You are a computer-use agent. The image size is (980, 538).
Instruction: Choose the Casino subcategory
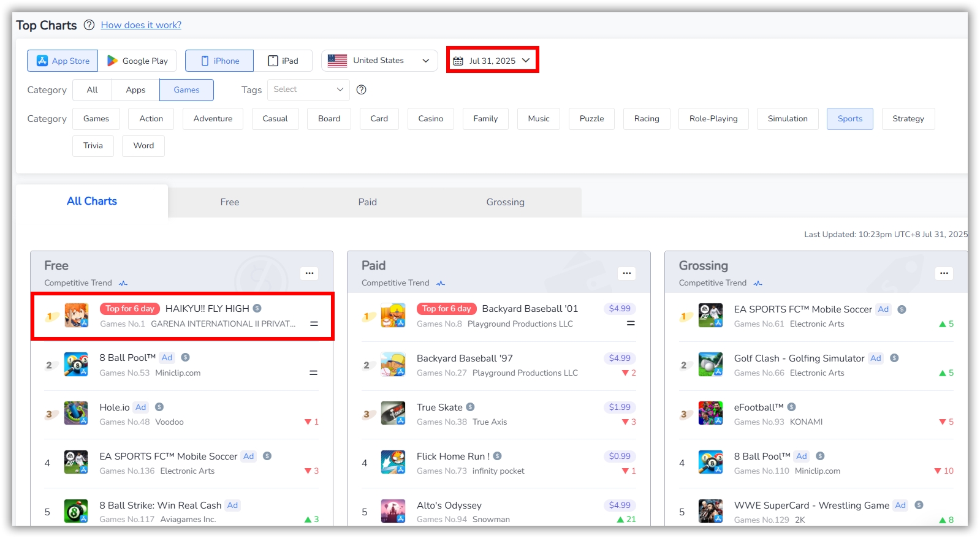pyautogui.click(x=431, y=119)
